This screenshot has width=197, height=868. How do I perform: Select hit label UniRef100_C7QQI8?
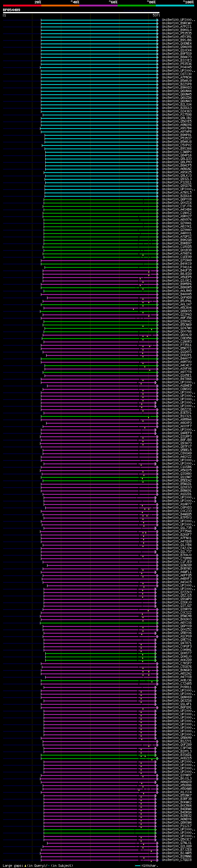click(x=176, y=860)
